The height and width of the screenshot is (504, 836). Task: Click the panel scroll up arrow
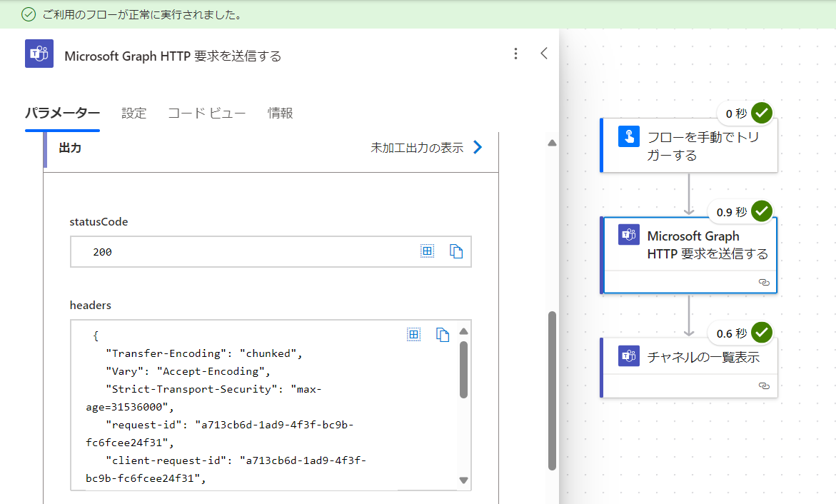click(x=553, y=143)
